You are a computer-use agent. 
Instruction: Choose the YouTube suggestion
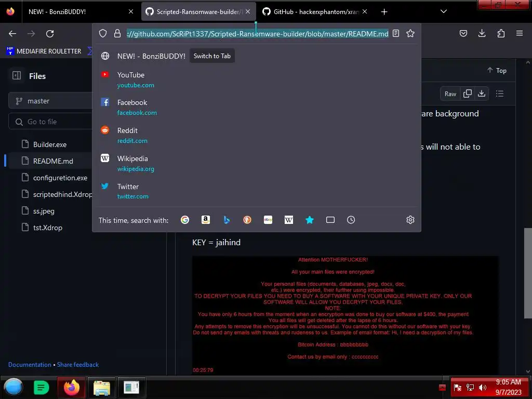pos(256,79)
